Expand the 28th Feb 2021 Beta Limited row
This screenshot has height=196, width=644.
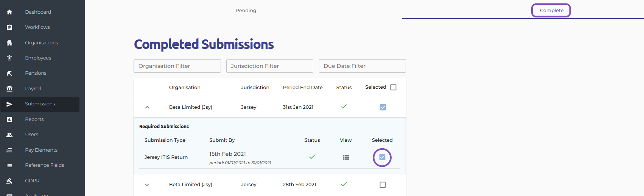click(x=147, y=185)
